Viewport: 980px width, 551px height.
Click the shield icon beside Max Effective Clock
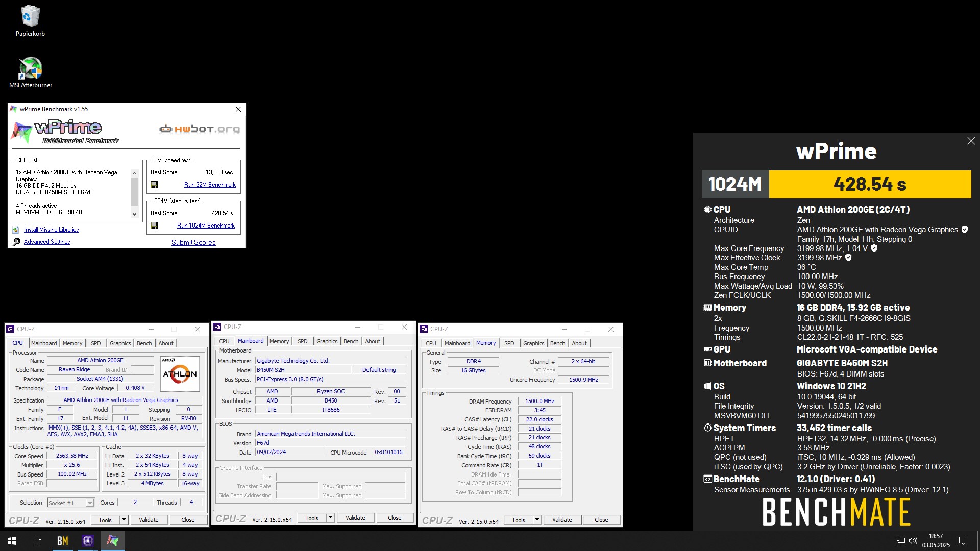(x=848, y=258)
